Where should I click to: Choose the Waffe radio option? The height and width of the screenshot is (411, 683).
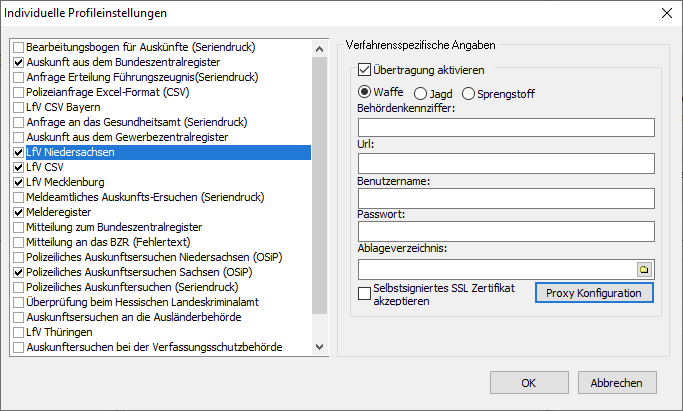point(365,93)
